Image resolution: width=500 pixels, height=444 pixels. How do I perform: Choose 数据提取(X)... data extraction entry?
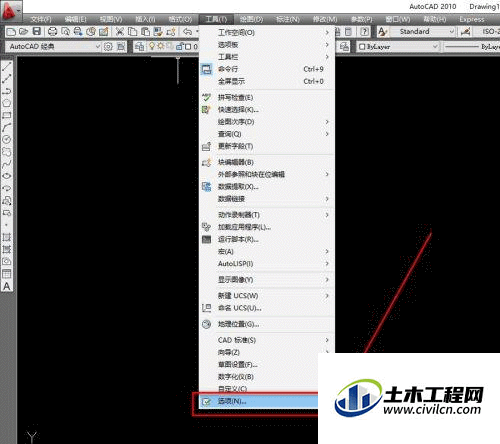267,187
